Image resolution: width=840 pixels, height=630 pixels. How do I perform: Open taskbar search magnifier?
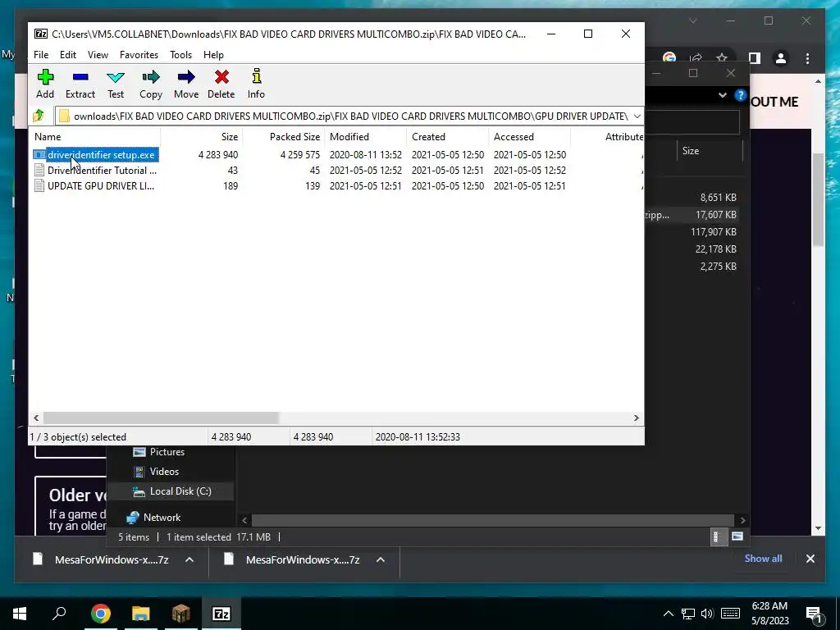click(x=59, y=613)
